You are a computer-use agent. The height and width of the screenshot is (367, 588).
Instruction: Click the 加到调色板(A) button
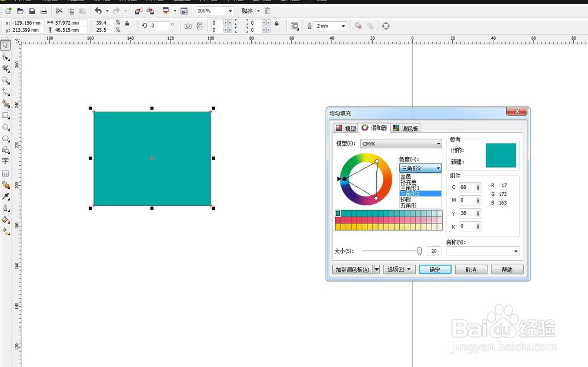352,269
